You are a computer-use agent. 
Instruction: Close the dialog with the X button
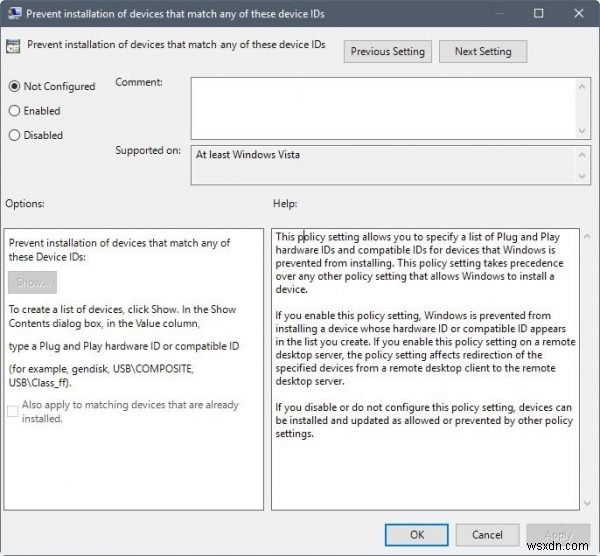click(x=579, y=13)
